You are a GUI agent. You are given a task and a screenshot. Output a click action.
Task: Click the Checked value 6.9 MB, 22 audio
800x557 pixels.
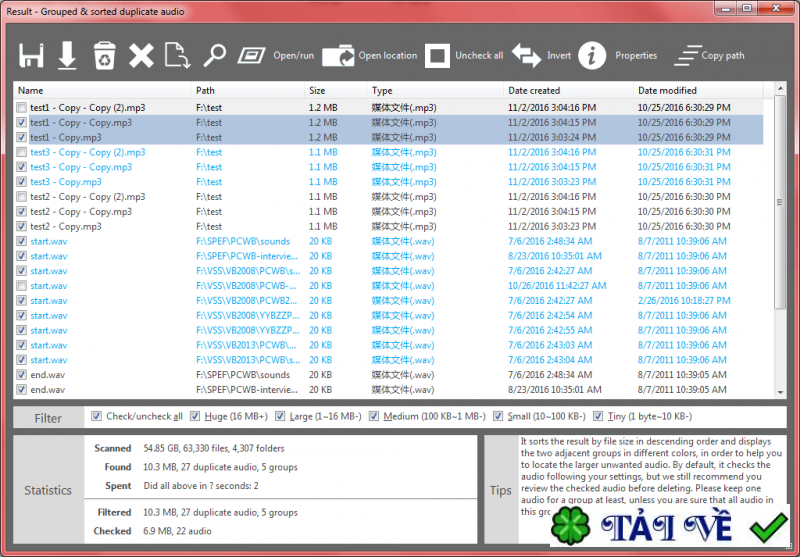pyautogui.click(x=178, y=531)
